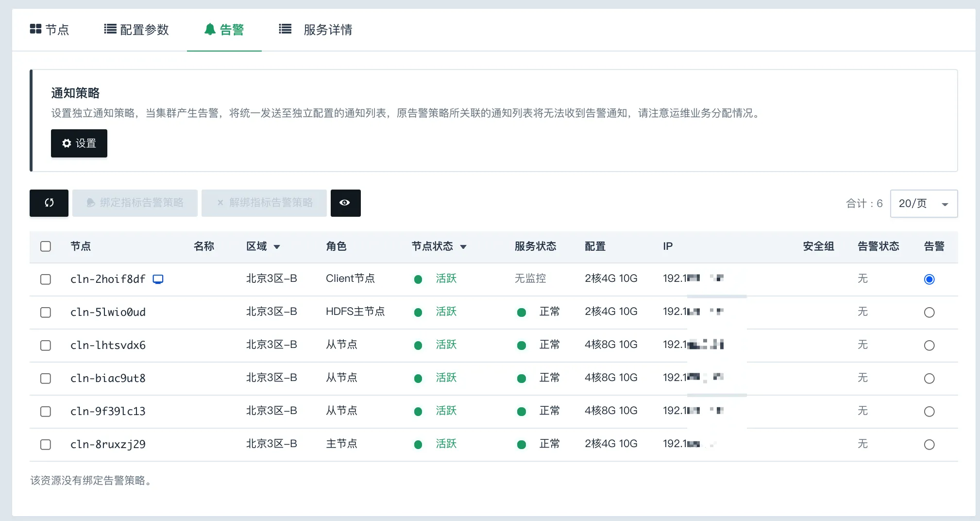Click the 主节点 role in cln-8ruxzj29 row
Viewport: 980px width, 521px height.
(x=341, y=444)
